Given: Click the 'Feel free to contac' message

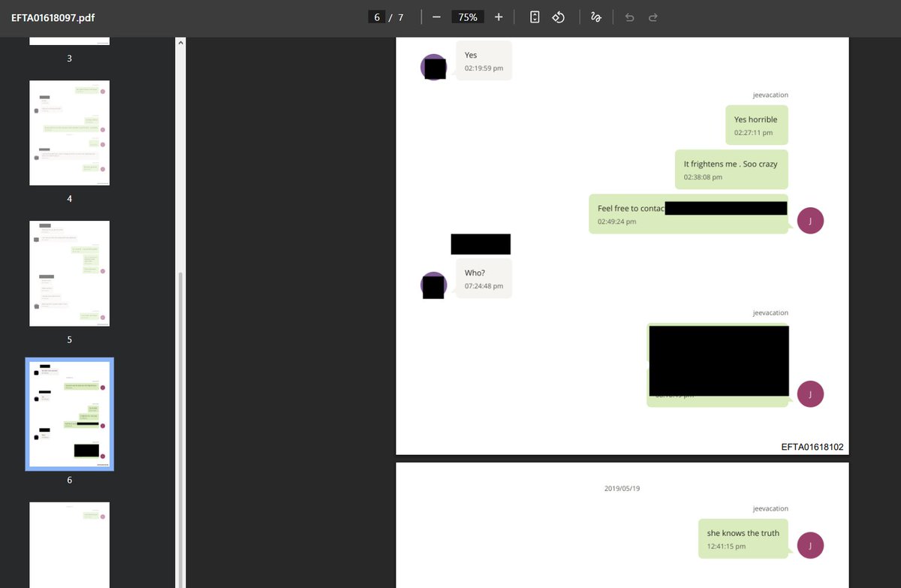Looking at the screenshot, I should (x=689, y=214).
